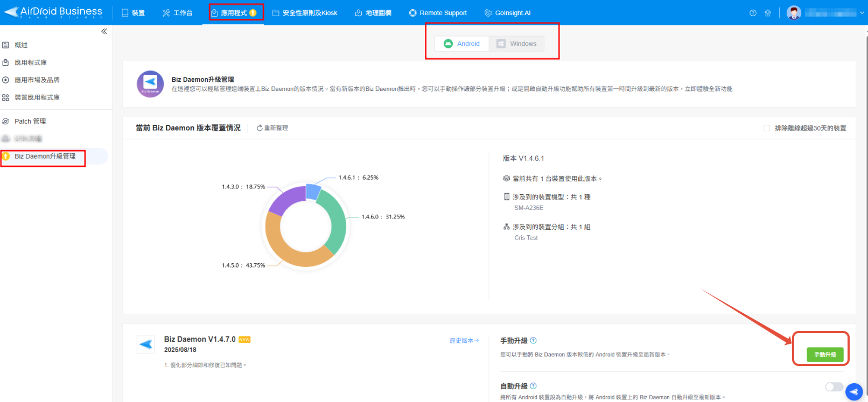Expand the account dropdown arrow
868x402 pixels.
click(x=862, y=13)
